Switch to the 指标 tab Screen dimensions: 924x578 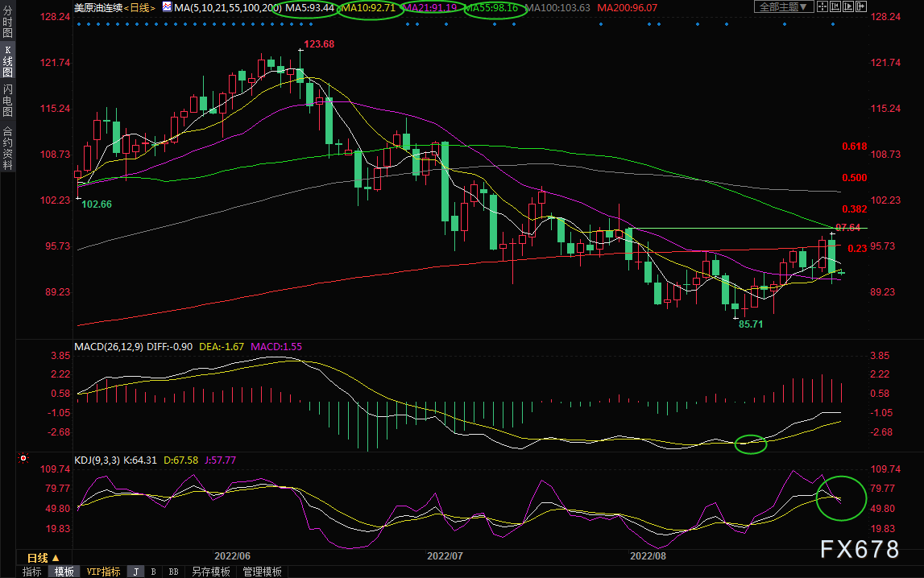(x=32, y=572)
